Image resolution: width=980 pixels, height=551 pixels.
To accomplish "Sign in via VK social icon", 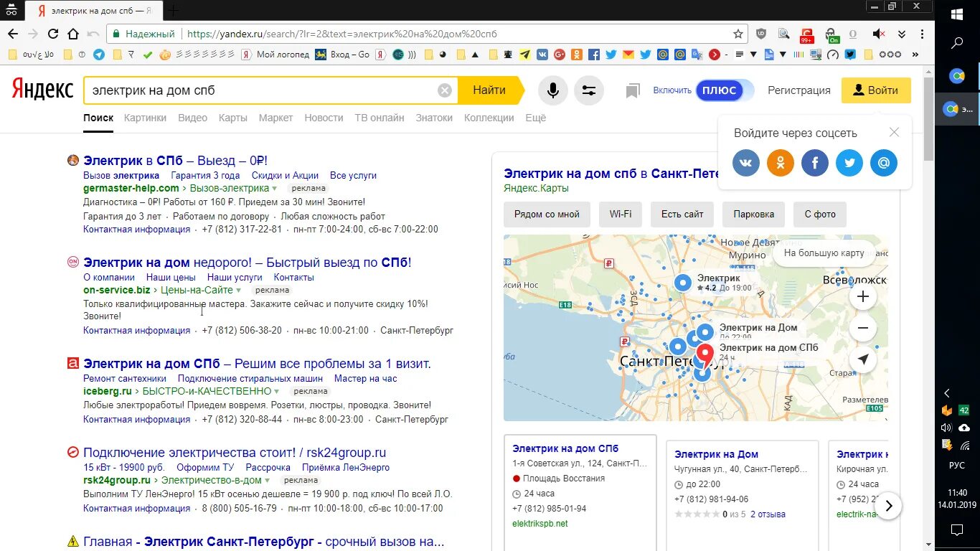I will coord(746,163).
